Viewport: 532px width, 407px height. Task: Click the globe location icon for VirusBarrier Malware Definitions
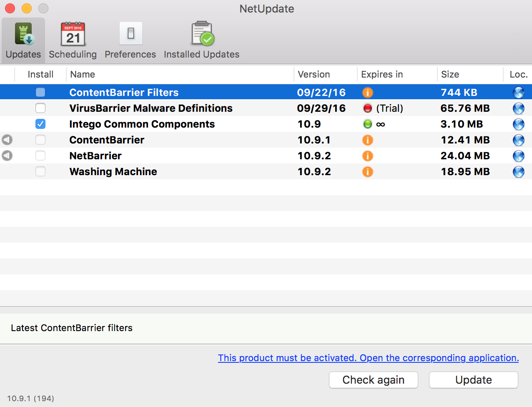(x=519, y=108)
